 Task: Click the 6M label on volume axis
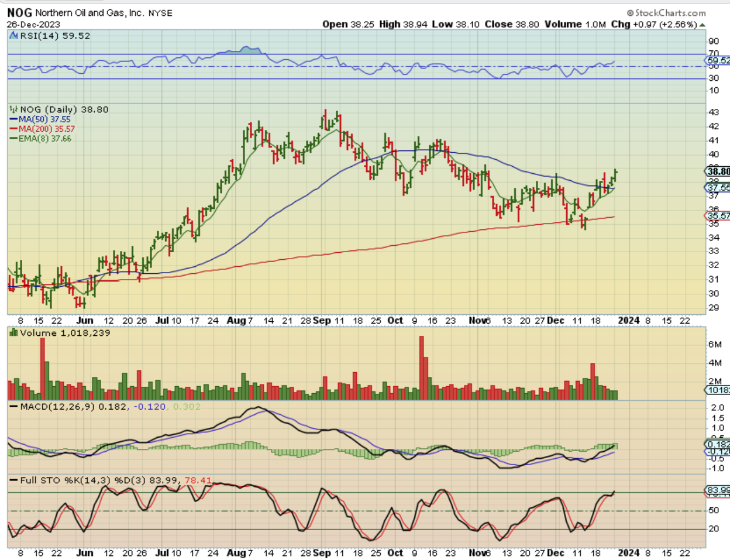click(715, 344)
